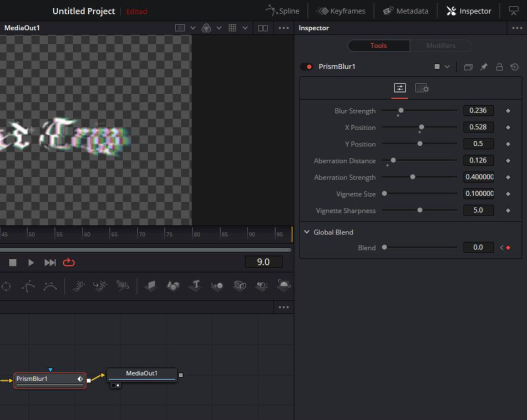This screenshot has width=527, height=420.
Task: Toggle PrismBlur1 node enable switch
Action: point(307,66)
